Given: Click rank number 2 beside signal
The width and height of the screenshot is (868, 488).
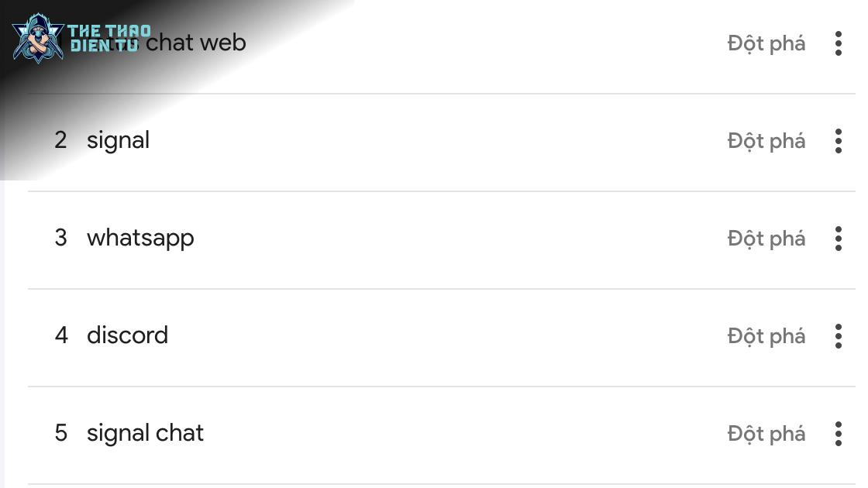Looking at the screenshot, I should (x=60, y=140).
